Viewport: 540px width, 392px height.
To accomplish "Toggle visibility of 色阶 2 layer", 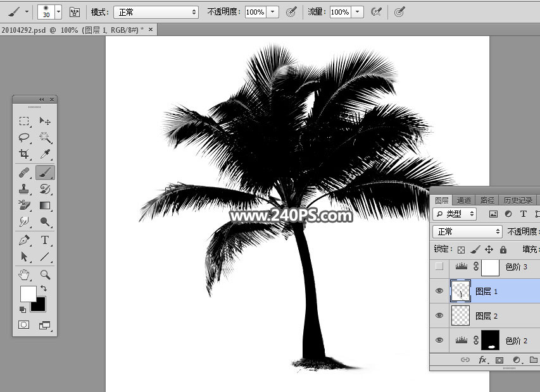I will point(439,340).
